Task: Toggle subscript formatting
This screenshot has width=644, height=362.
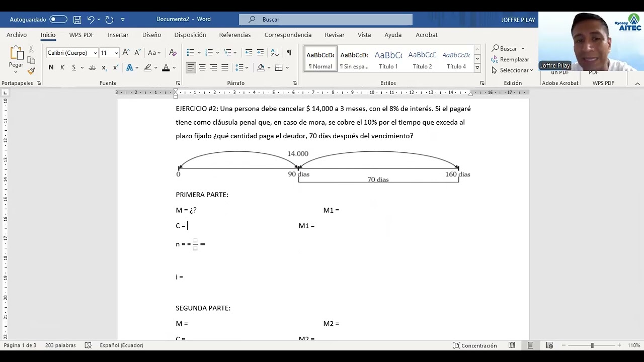Action: [104, 67]
